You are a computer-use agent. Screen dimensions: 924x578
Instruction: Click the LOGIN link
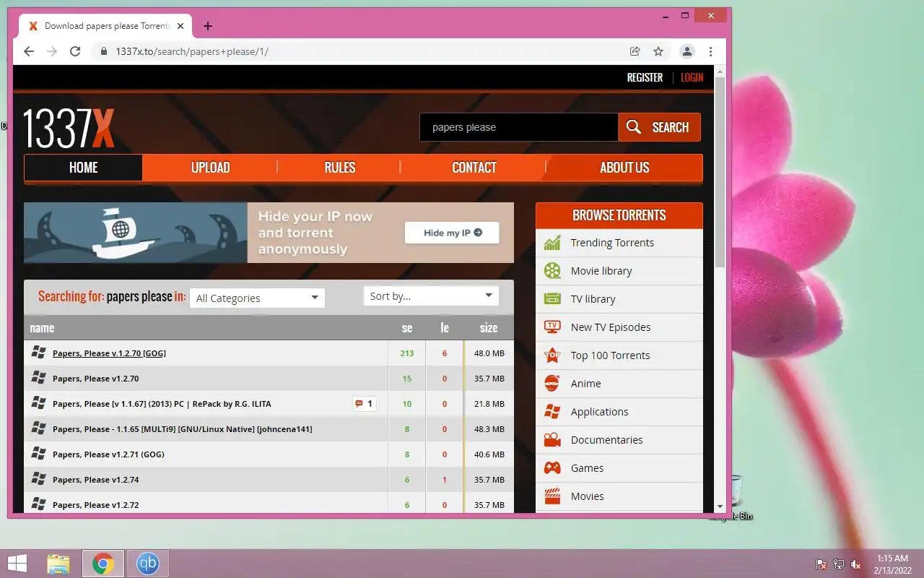692,77
